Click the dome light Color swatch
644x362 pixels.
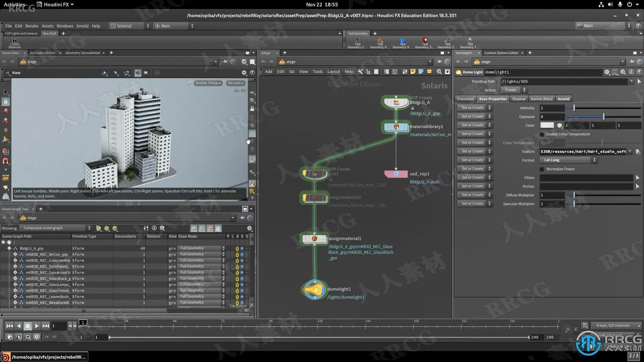[x=547, y=125]
